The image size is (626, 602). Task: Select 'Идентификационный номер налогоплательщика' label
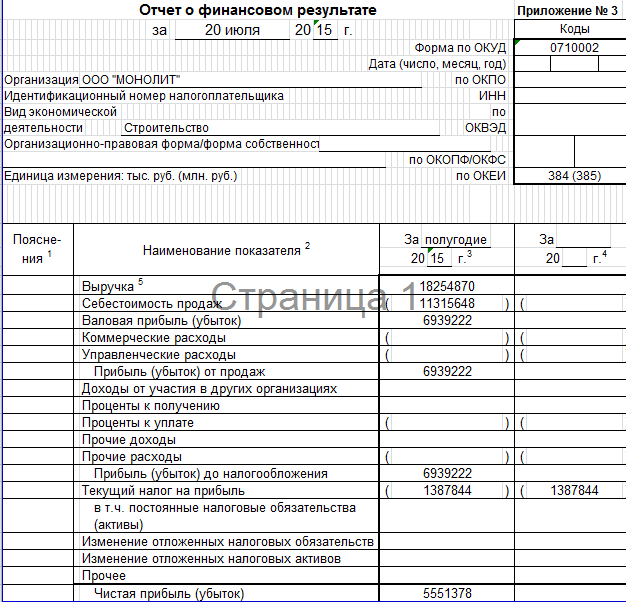coord(144,96)
